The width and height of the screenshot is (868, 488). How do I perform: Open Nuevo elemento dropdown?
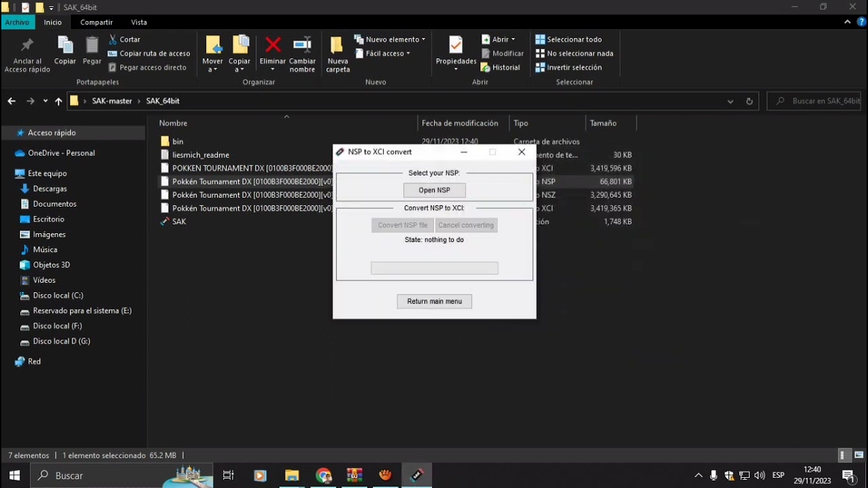[x=390, y=39]
